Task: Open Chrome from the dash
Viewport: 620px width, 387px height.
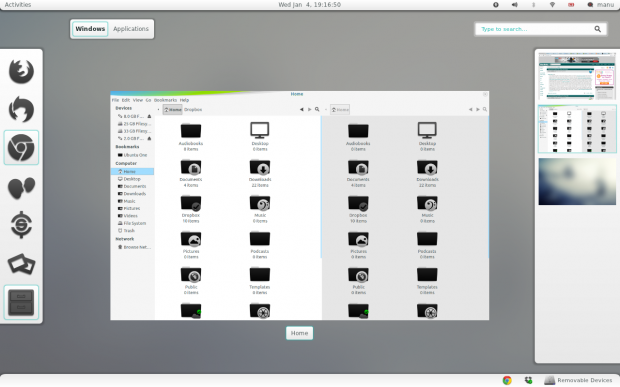Action: click(21, 147)
